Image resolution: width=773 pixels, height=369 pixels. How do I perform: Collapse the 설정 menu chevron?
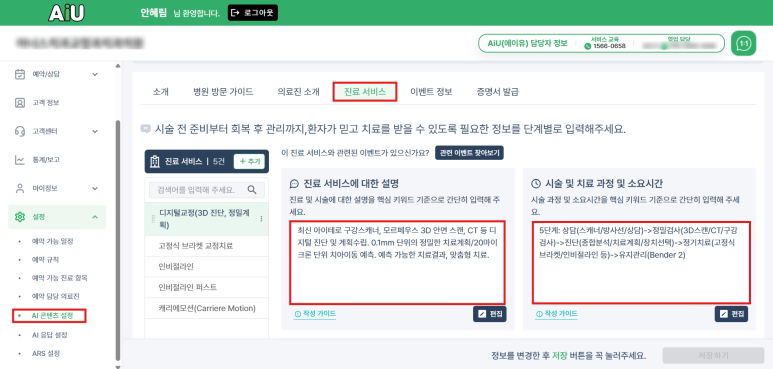[x=95, y=217]
